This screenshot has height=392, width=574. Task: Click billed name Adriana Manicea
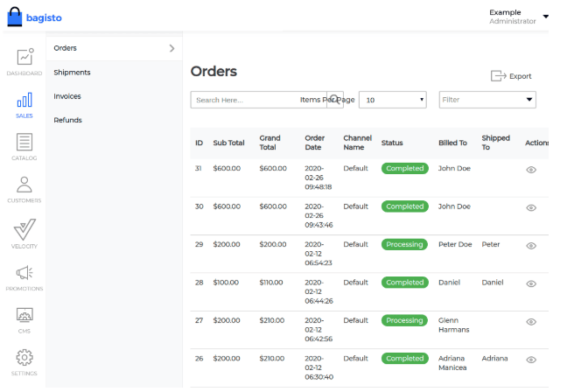(x=452, y=363)
